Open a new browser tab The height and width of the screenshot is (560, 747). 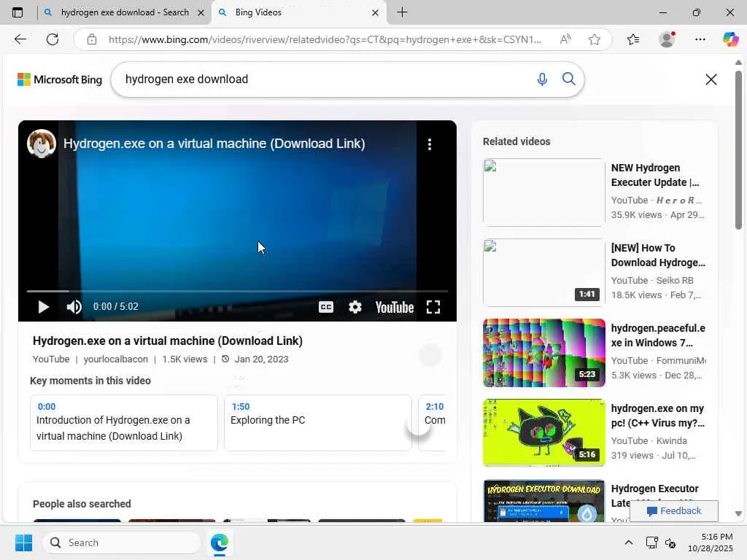pyautogui.click(x=402, y=12)
